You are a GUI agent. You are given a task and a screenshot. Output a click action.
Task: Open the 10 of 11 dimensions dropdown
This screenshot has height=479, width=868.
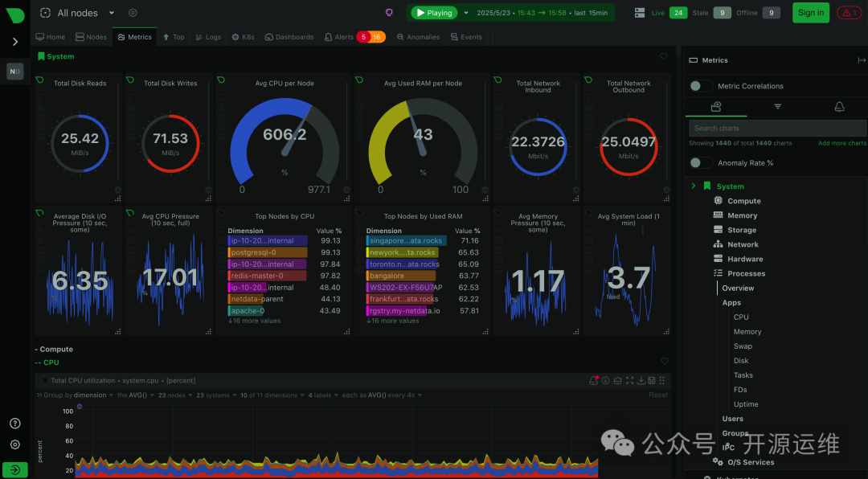272,395
